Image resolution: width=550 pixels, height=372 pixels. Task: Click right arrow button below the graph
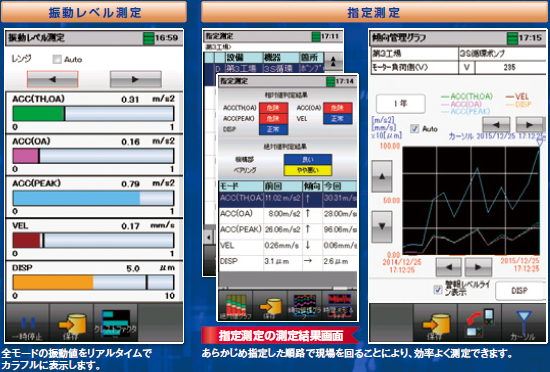click(x=478, y=267)
